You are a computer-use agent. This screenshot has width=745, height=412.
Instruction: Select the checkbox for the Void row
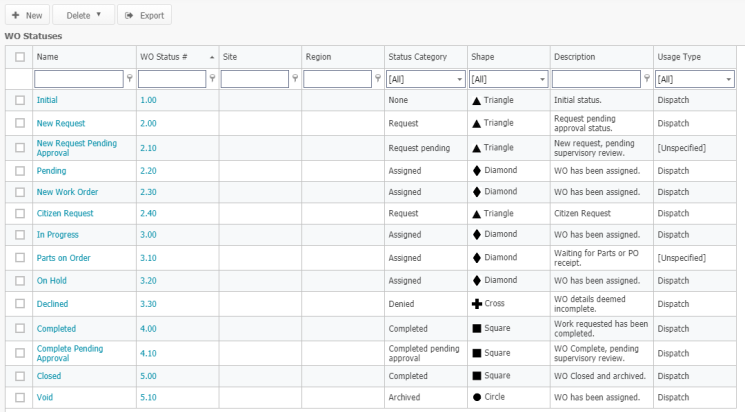[20, 397]
